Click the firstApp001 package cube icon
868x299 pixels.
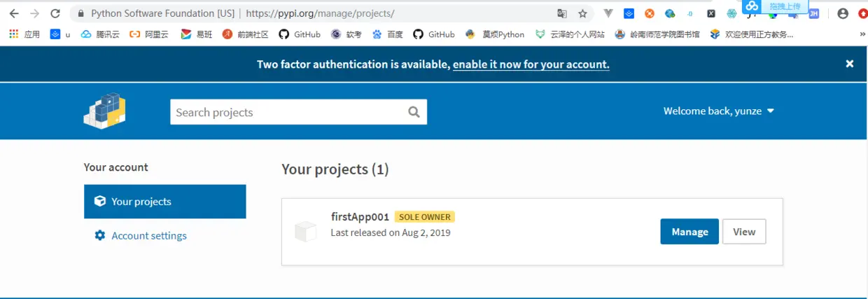point(305,231)
